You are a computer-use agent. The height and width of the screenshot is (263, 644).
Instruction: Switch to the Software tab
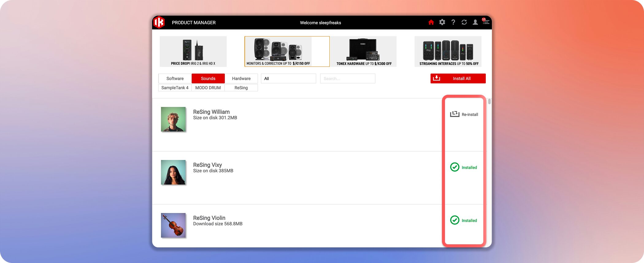point(175,78)
